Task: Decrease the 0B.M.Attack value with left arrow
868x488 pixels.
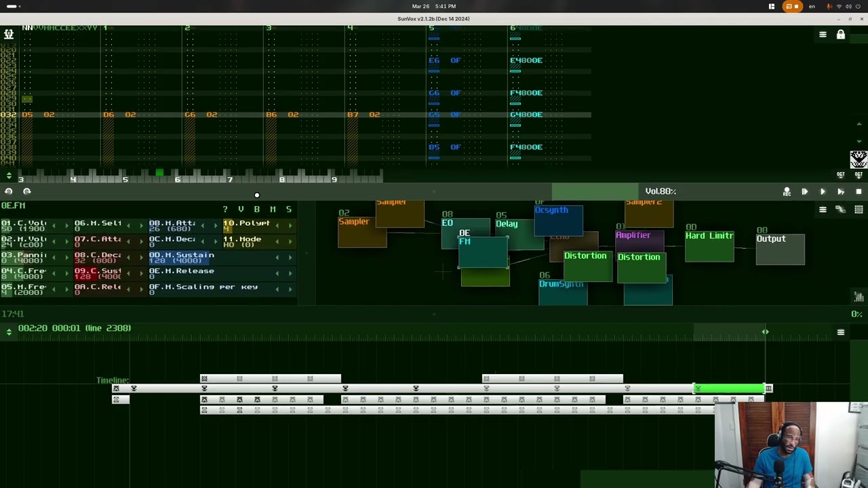Action: 203,225
